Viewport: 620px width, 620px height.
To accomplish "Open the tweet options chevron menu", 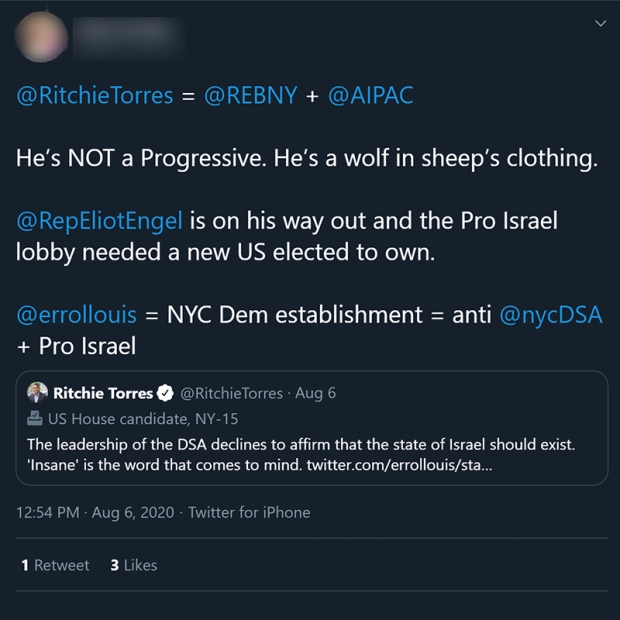I will coord(600,23).
